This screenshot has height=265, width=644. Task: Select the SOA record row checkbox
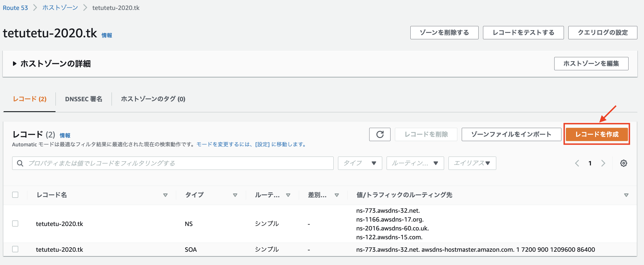(15, 249)
